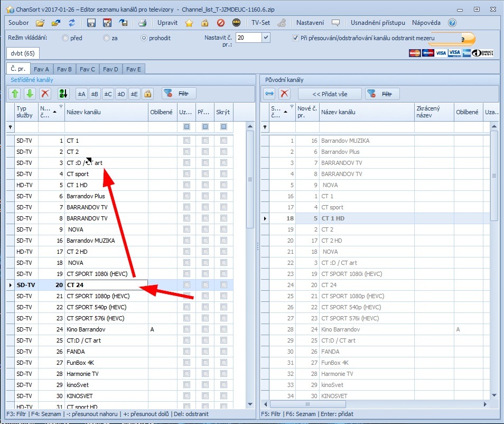The width and height of the screenshot is (504, 424).
Task: Click the program number input field showing 20
Action: (x=248, y=38)
